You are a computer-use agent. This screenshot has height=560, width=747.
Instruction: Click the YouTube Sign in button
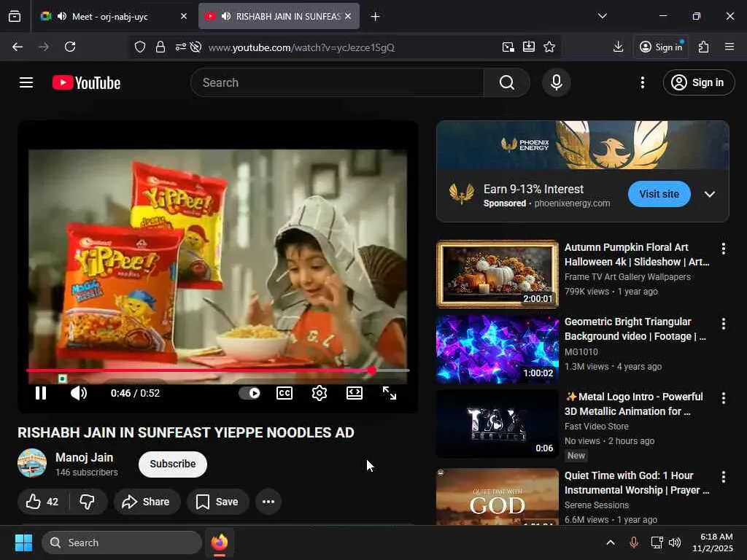[x=698, y=83]
